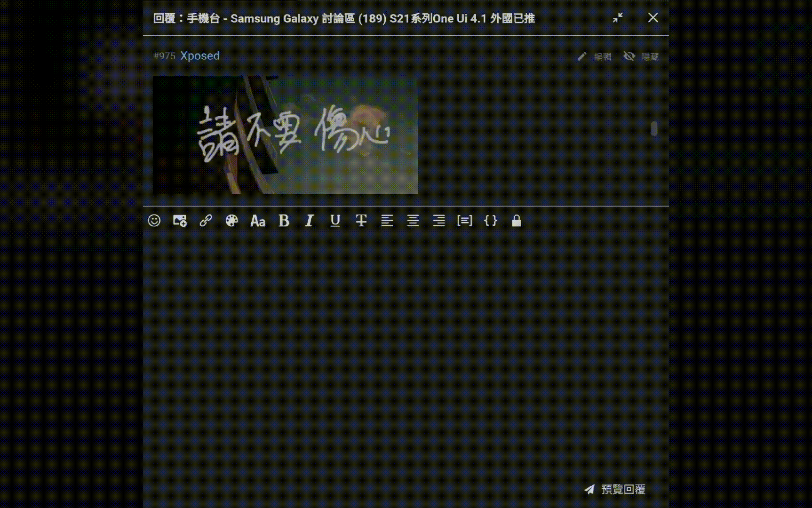Screen dimensions: 812x508
Task: Click the 預覽回覆 preview reply button
Action: coord(614,489)
